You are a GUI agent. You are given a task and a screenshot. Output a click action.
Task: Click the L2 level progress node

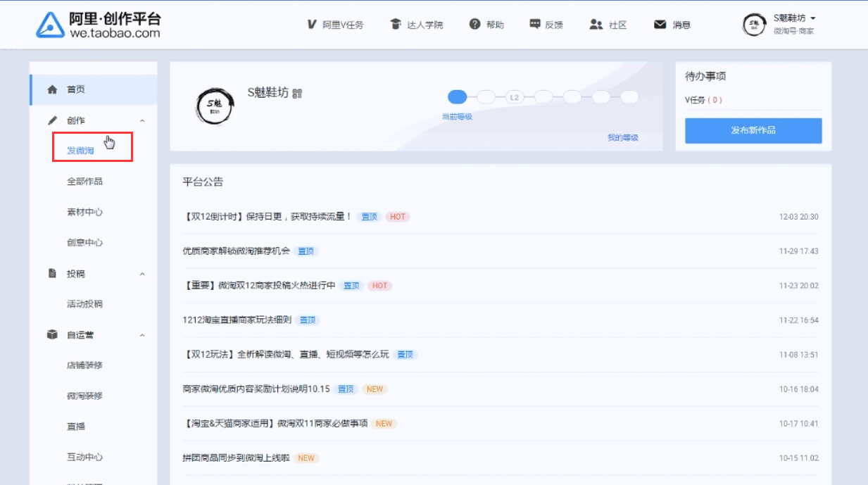click(x=515, y=97)
